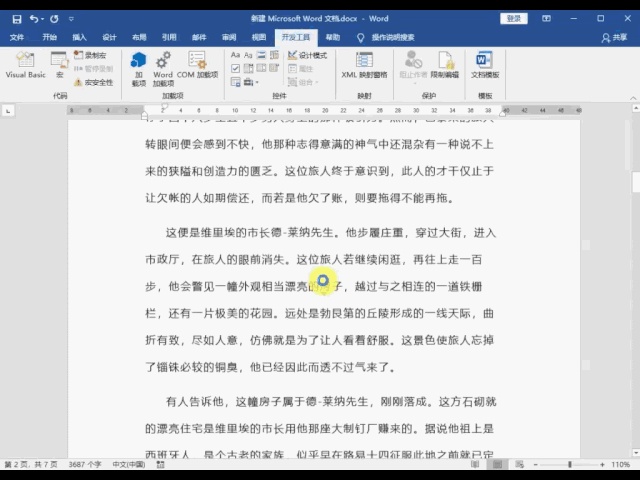Click the 110% zoom level
Image resolution: width=640 pixels, height=480 pixels.
coord(620,464)
